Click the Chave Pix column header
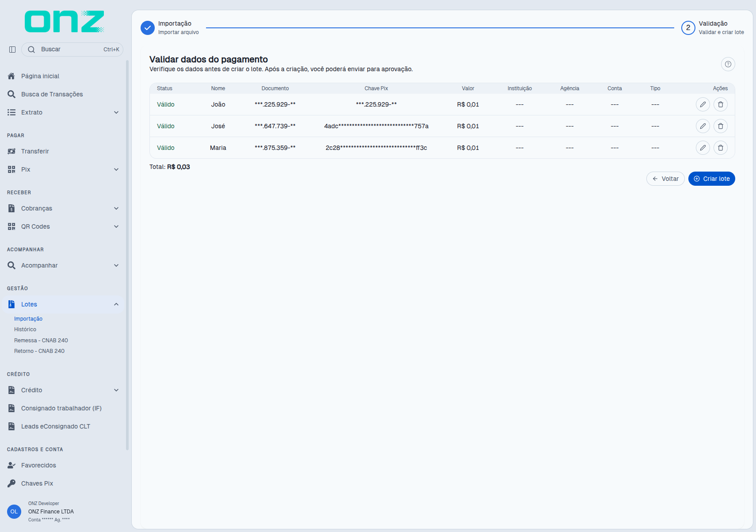 [x=376, y=88]
